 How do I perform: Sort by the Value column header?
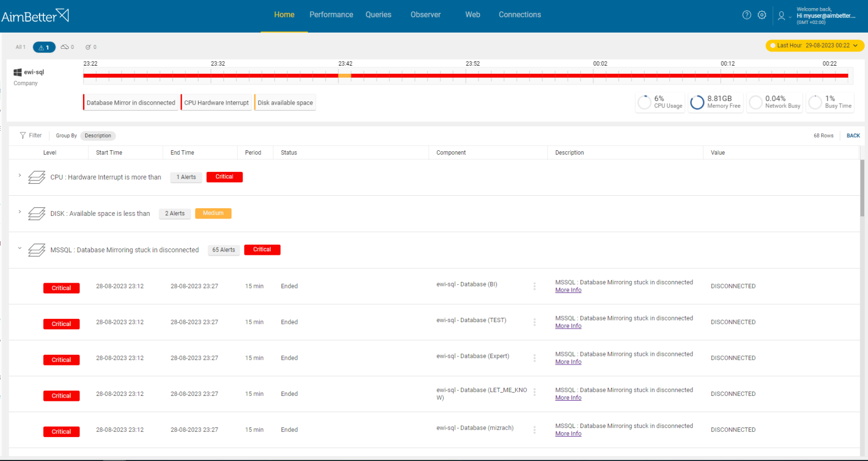click(718, 153)
